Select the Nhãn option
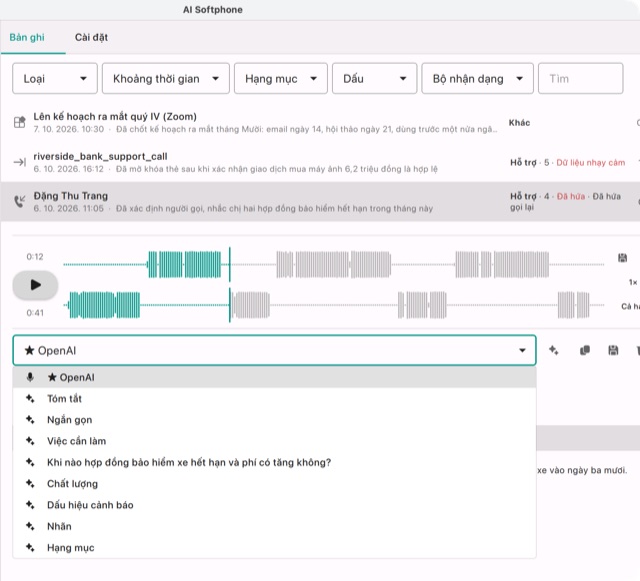The height and width of the screenshot is (581, 640). point(274,526)
